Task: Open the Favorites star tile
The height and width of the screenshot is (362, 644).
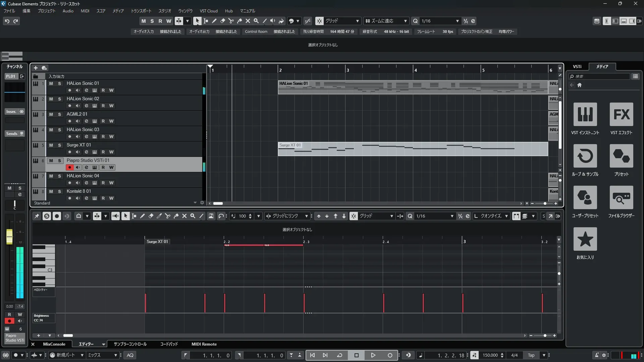Action: [585, 239]
